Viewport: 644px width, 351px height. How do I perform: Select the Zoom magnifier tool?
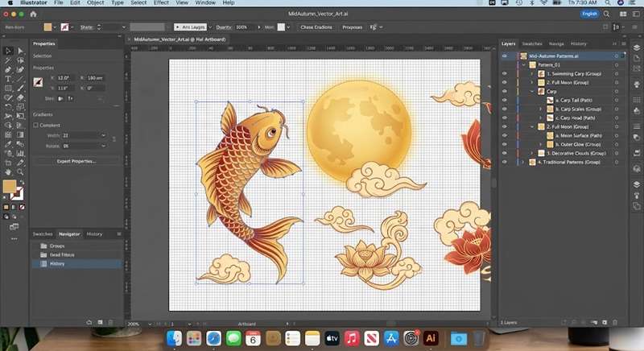(20, 172)
